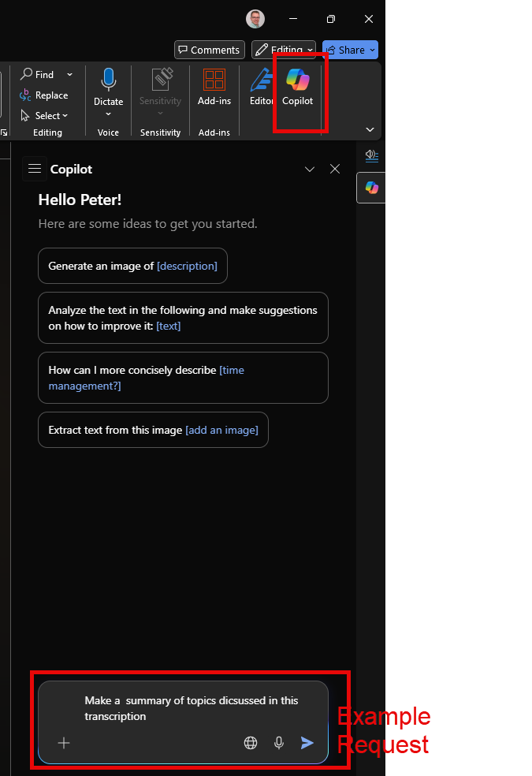Screen dimensions: 532x776
Task: Select the Copilot tab in side rail
Action: [371, 188]
